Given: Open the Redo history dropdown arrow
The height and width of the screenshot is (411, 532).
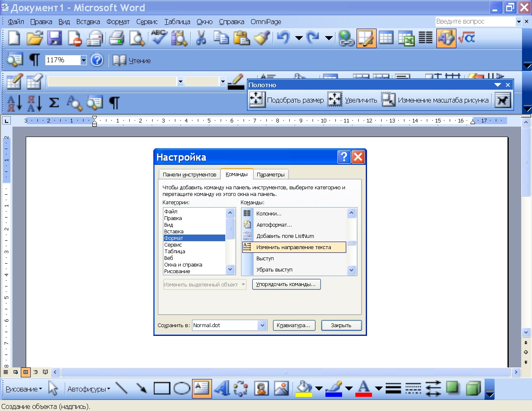Looking at the screenshot, I should 329,39.
